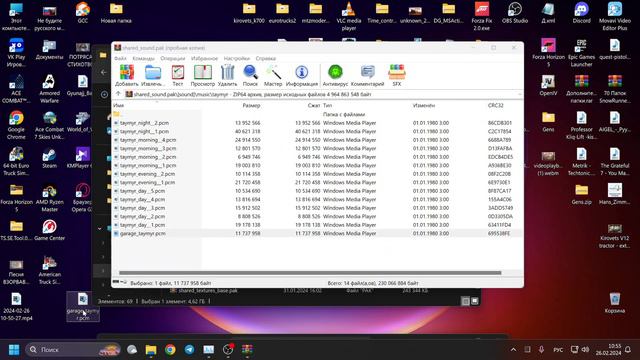Click the WinRAR archive path field
The width and height of the screenshot is (640, 360).
pyautogui.click(x=321, y=94)
